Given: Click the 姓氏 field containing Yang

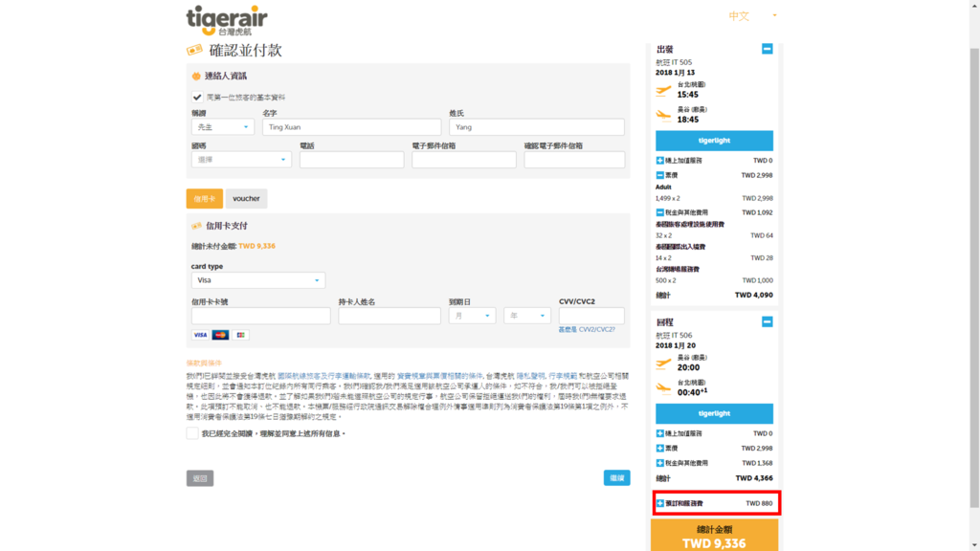Looking at the screenshot, I should [x=537, y=127].
